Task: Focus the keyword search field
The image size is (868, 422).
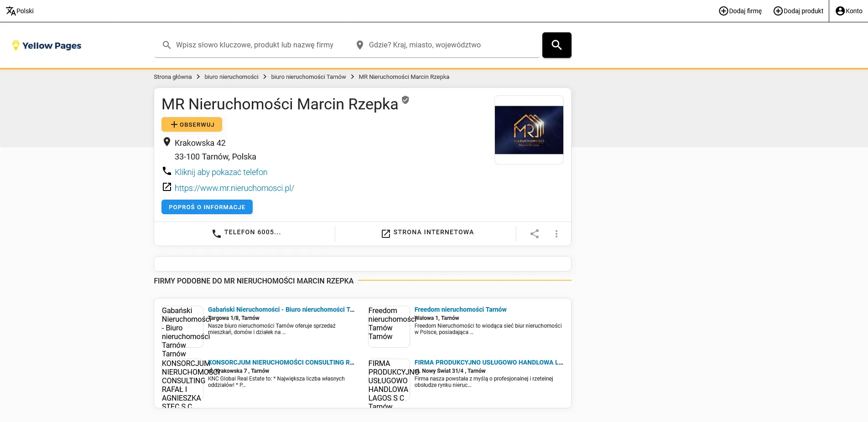Action: coord(255,45)
